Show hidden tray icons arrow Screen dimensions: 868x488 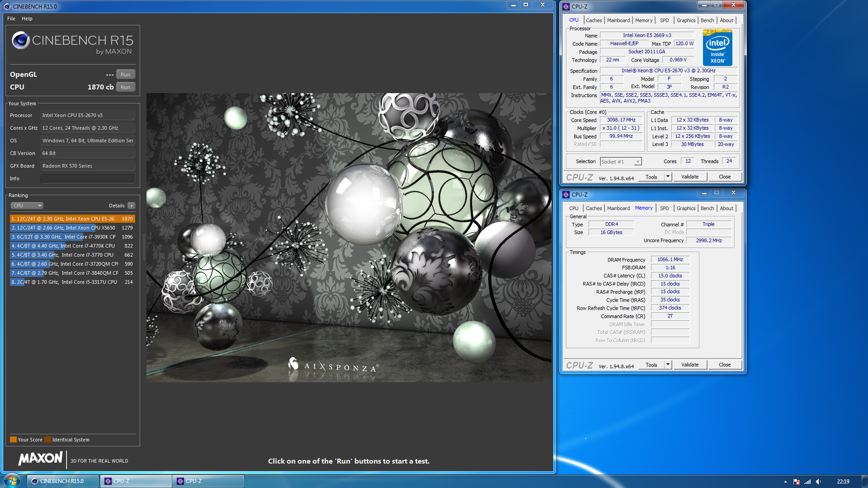point(785,482)
